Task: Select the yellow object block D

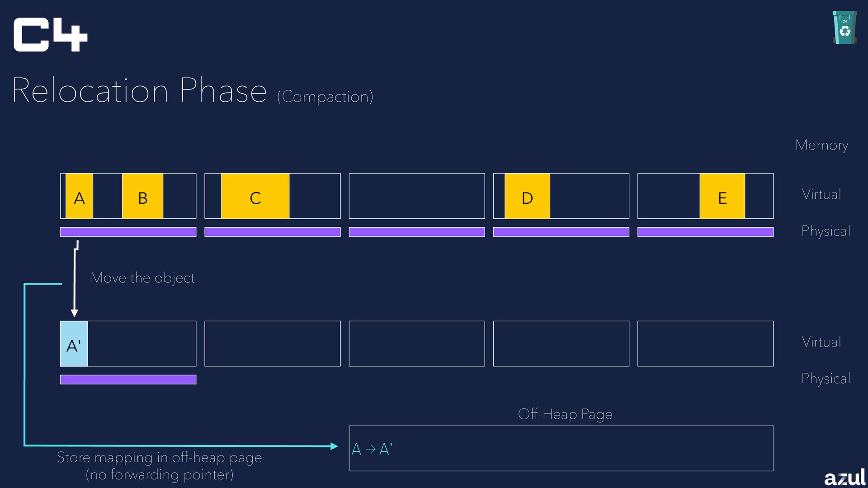Action: pyautogui.click(x=527, y=196)
